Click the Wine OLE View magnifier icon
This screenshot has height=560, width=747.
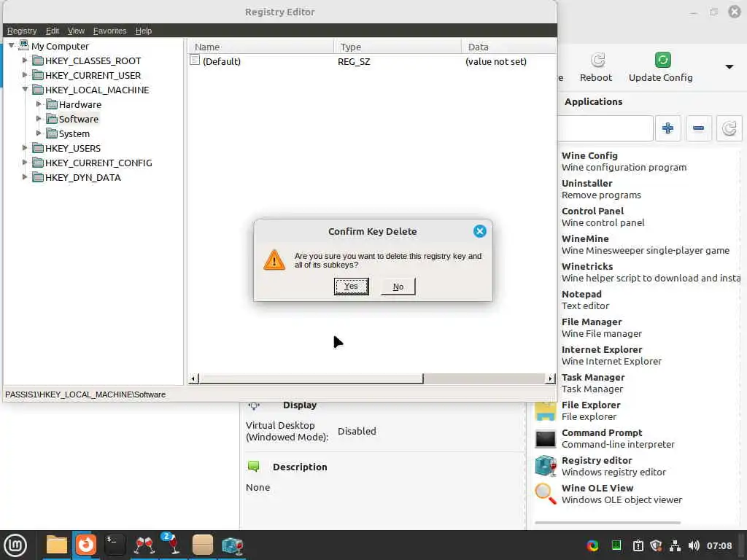click(x=546, y=494)
